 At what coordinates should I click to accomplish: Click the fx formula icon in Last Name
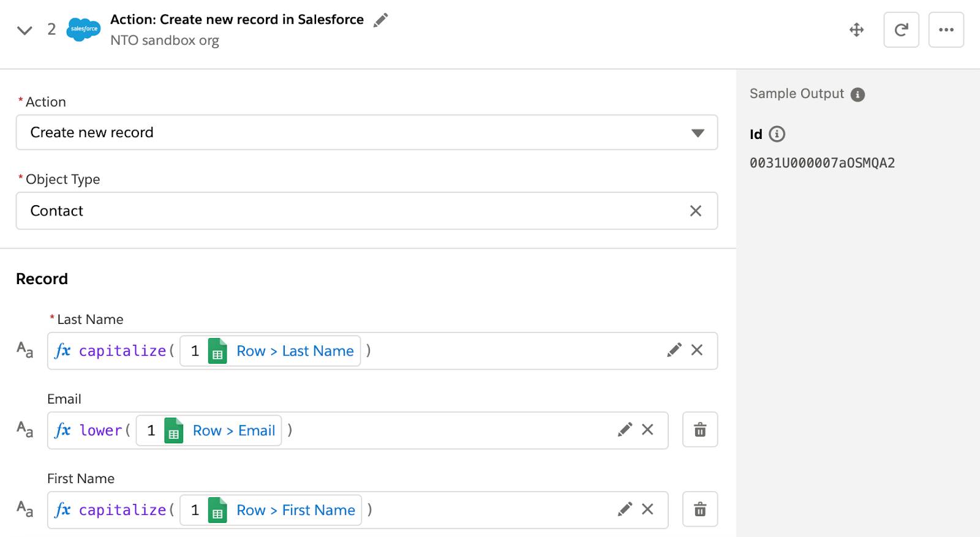62,350
